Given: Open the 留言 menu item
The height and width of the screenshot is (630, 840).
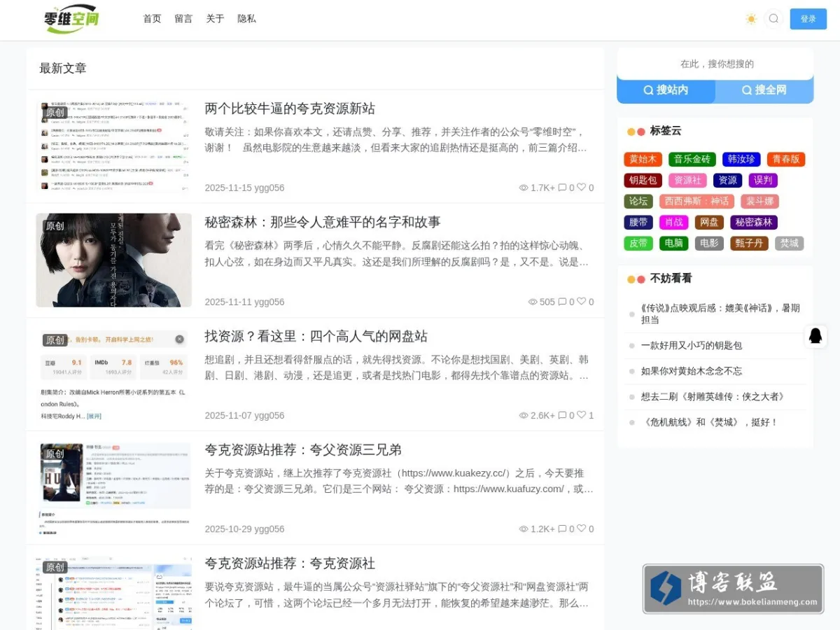Looking at the screenshot, I should pyautogui.click(x=183, y=19).
